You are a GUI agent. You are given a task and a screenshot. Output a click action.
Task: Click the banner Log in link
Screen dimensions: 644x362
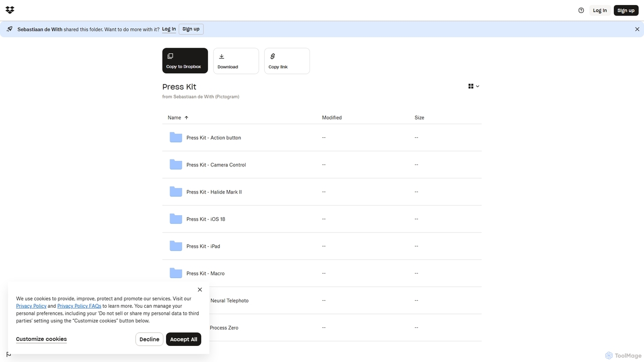pyautogui.click(x=169, y=29)
